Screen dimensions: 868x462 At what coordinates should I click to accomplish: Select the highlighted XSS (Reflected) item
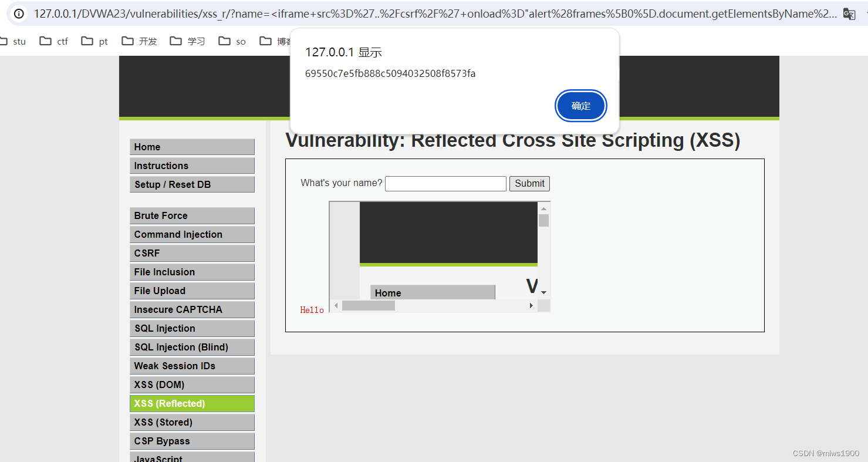192,403
